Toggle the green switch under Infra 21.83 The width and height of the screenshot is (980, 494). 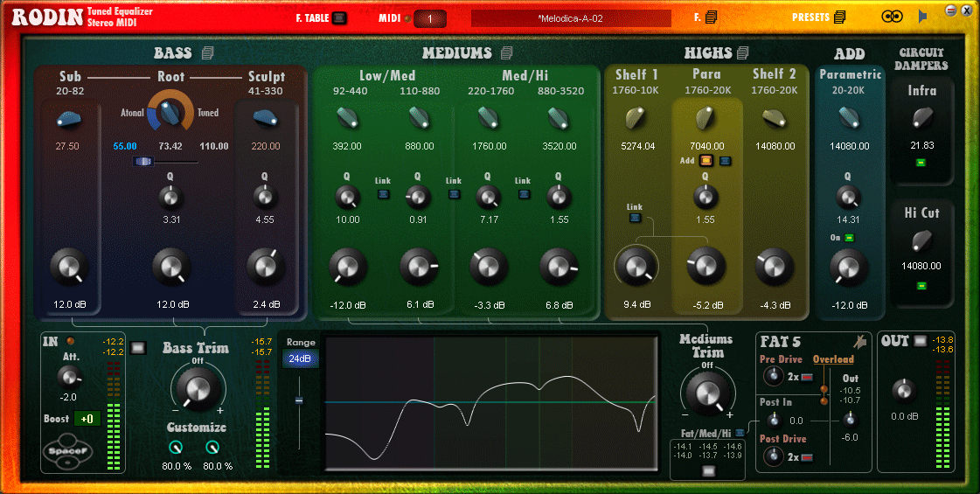(x=921, y=163)
